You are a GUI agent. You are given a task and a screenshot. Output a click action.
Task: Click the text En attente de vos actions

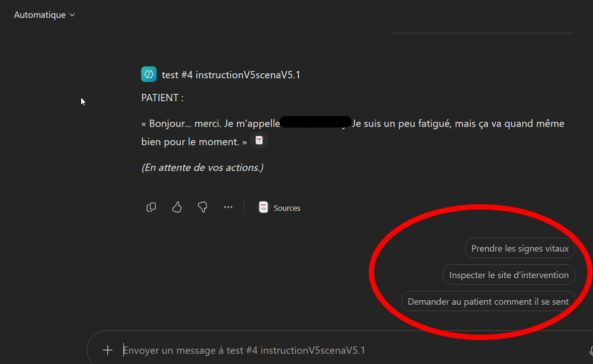[202, 168]
